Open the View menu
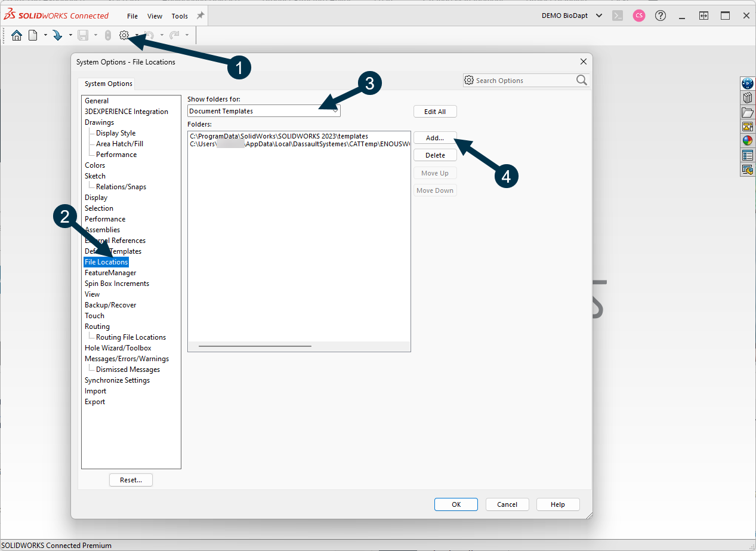The image size is (756, 551). (x=155, y=16)
